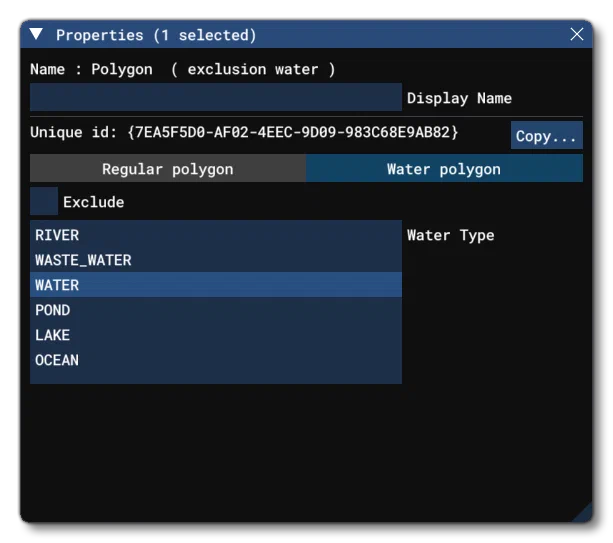
Task: Select OCEAN water type
Action: (216, 360)
